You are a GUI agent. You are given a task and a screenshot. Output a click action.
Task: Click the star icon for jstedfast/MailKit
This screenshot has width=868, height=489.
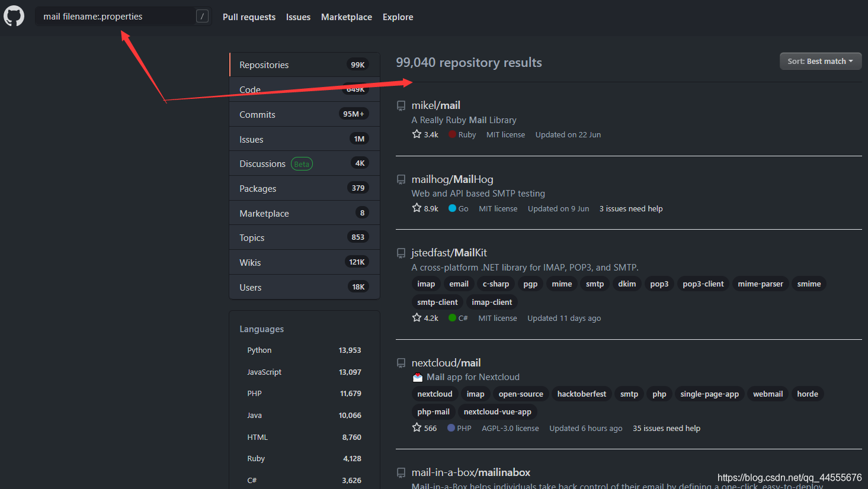(x=417, y=318)
